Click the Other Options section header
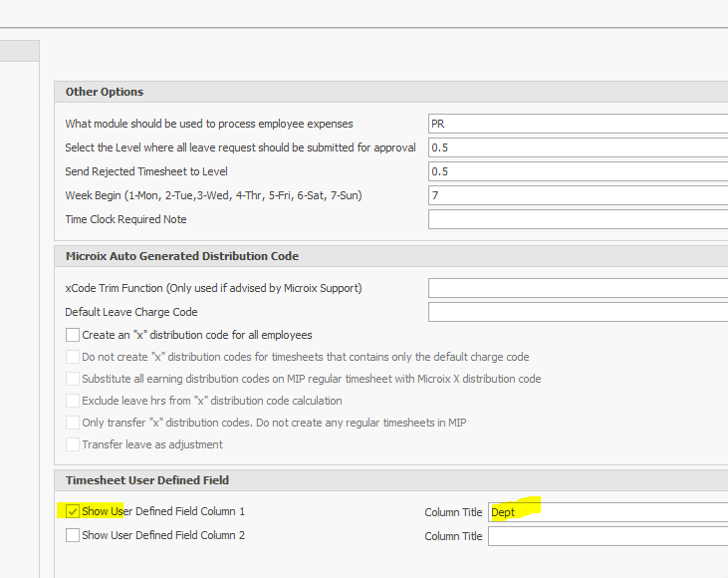The width and height of the screenshot is (728, 578). 105,92
